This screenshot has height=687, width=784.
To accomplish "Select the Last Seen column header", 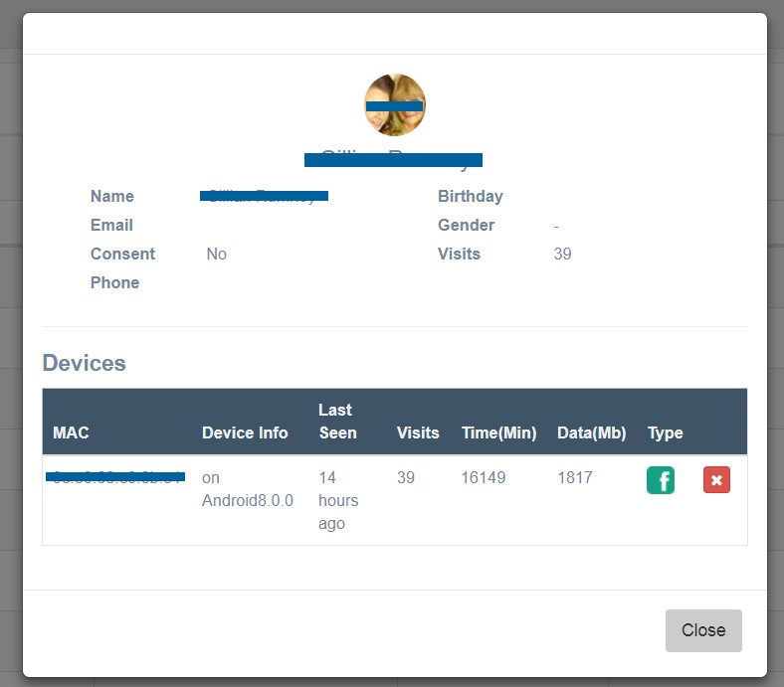I will (x=338, y=422).
